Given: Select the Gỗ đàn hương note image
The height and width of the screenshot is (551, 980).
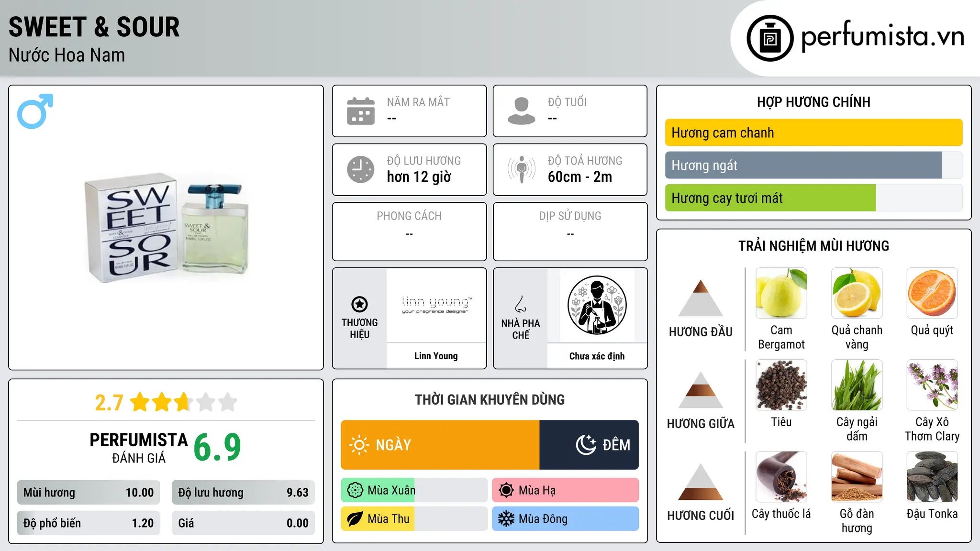Looking at the screenshot, I should tap(857, 477).
